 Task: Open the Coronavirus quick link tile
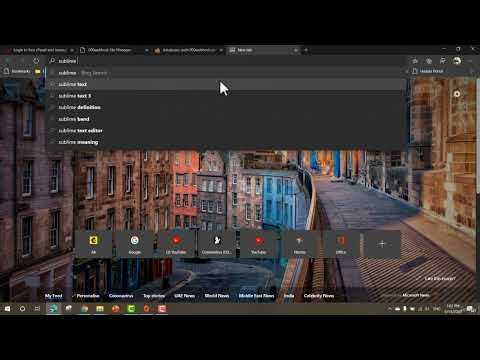pos(217,244)
